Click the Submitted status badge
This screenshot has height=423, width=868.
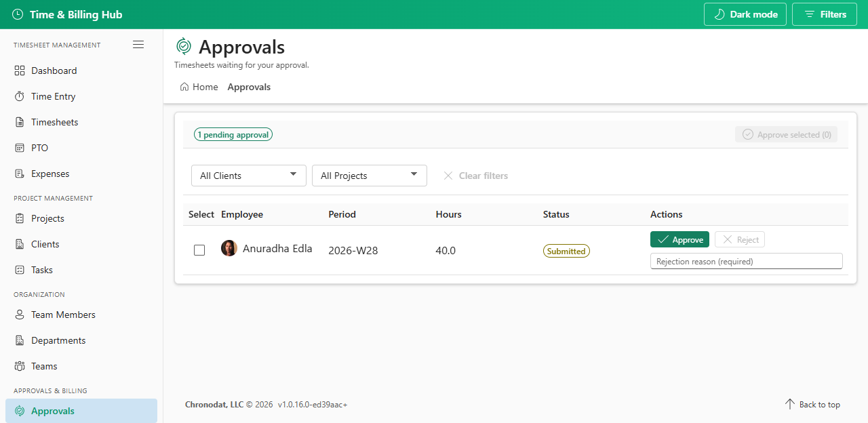(x=566, y=251)
